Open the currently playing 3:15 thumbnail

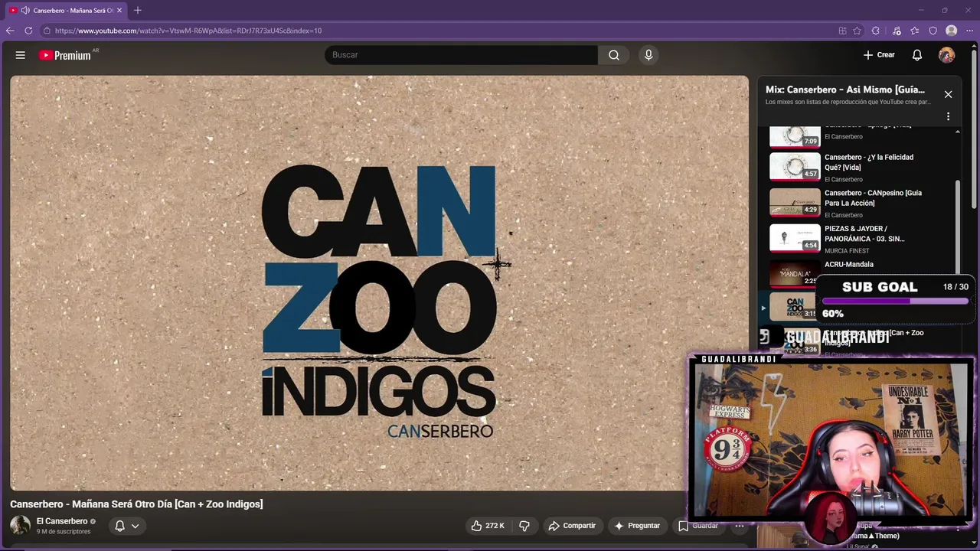tap(792, 307)
